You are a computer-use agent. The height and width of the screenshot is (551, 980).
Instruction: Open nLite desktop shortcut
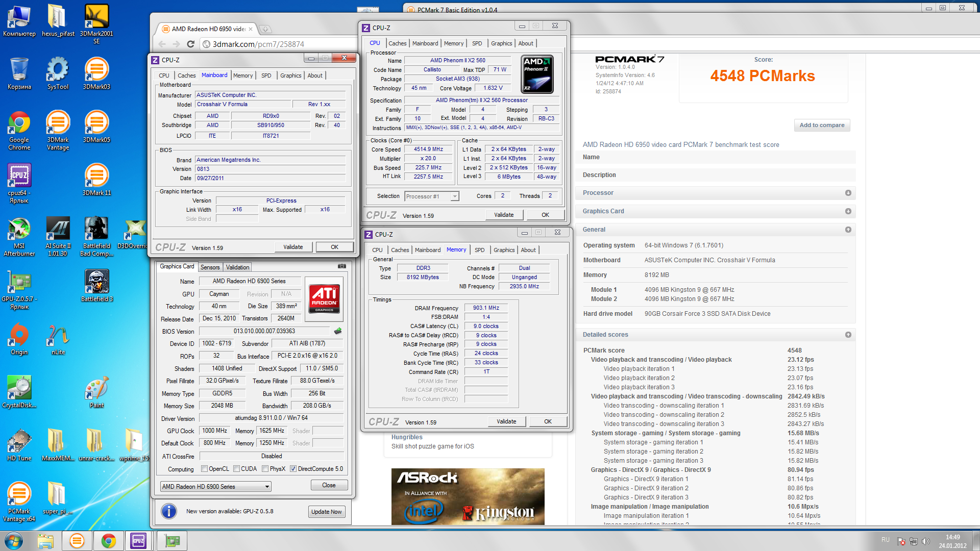(58, 339)
